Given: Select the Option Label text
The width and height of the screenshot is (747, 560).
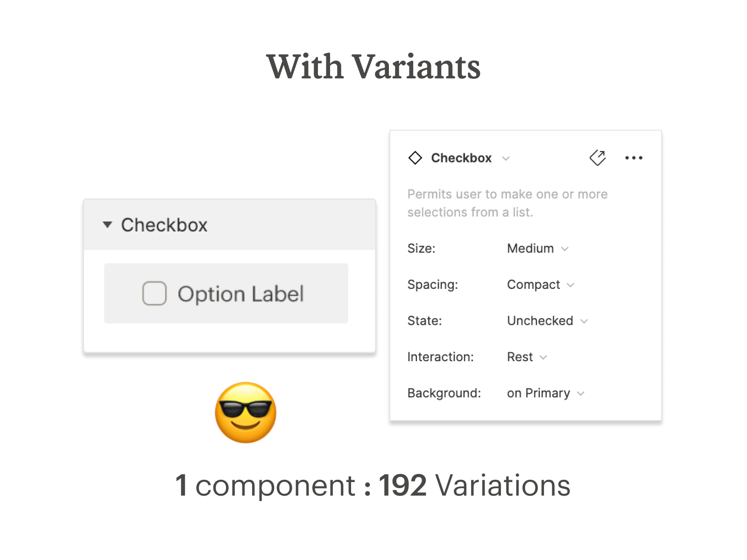Looking at the screenshot, I should [240, 294].
